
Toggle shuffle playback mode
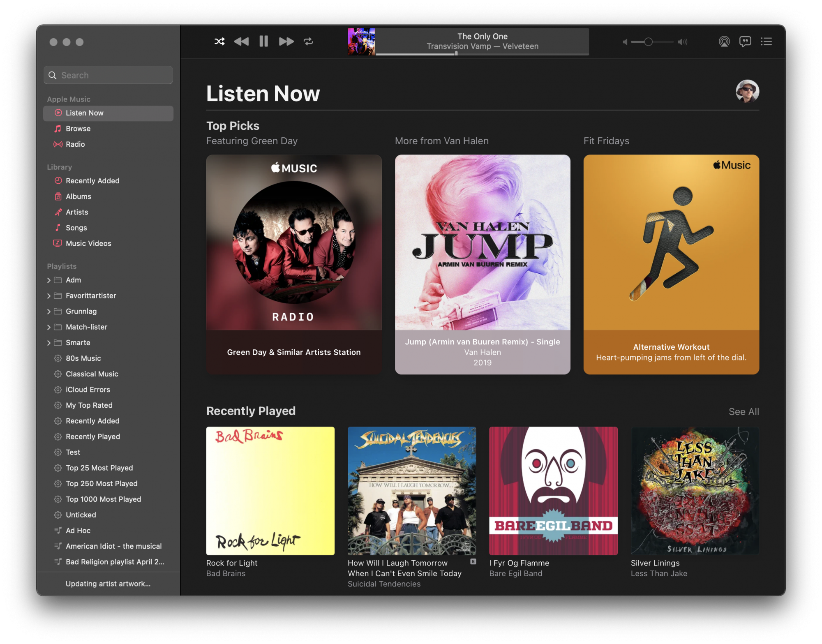pyautogui.click(x=219, y=42)
